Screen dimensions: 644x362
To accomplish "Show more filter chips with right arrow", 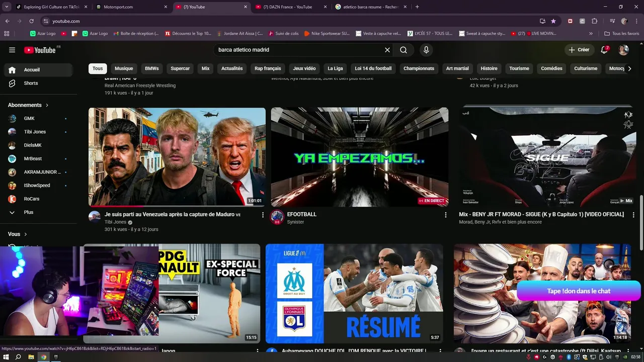I will [629, 68].
